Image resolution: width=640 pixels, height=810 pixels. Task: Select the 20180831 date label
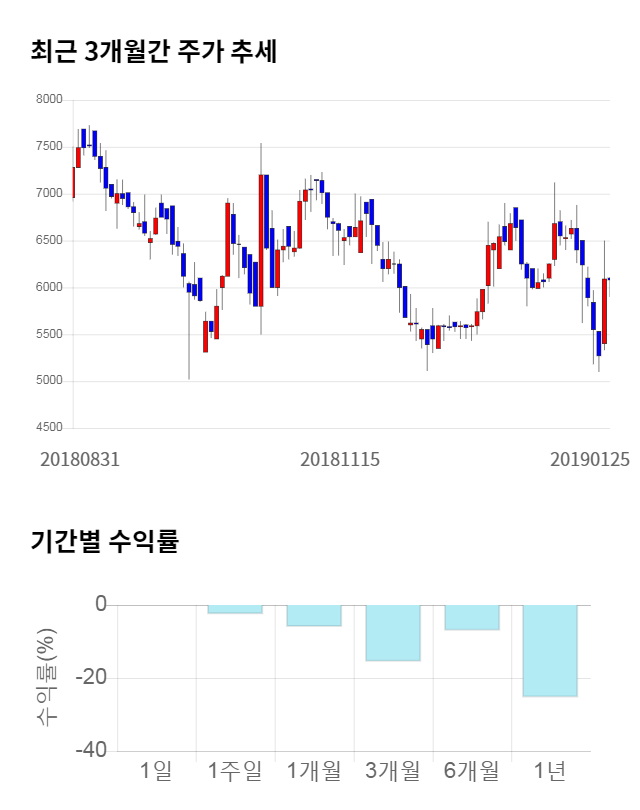click(x=80, y=460)
